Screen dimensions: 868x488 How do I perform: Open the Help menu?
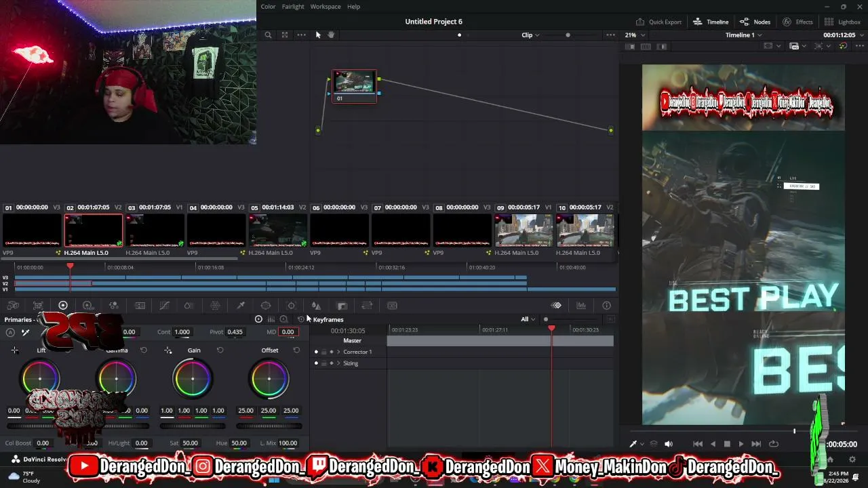click(353, 7)
